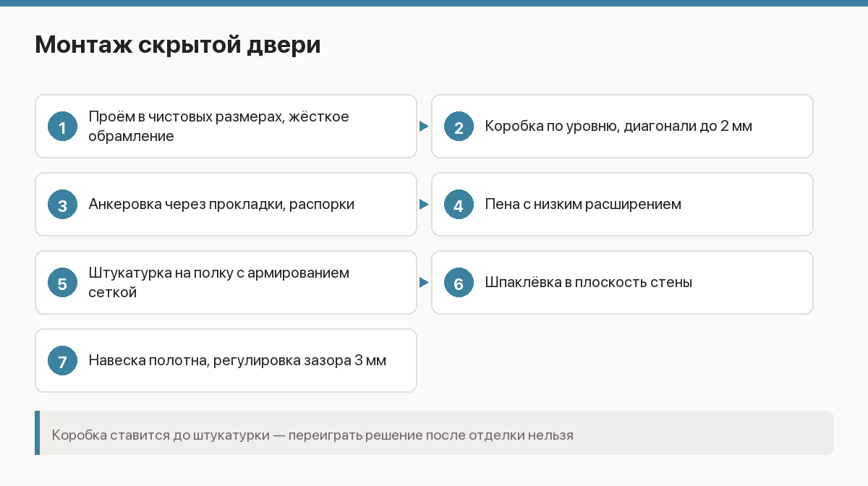Click the arrow between steps 3 and 4

pos(424,205)
